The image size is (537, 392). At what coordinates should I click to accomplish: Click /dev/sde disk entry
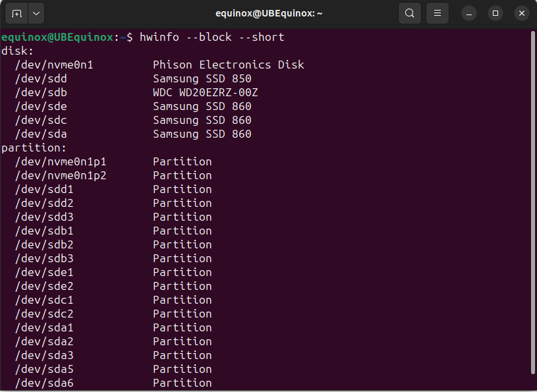(x=41, y=106)
